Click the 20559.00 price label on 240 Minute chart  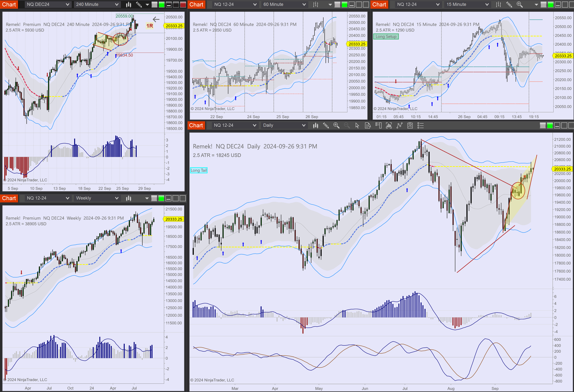124,16
